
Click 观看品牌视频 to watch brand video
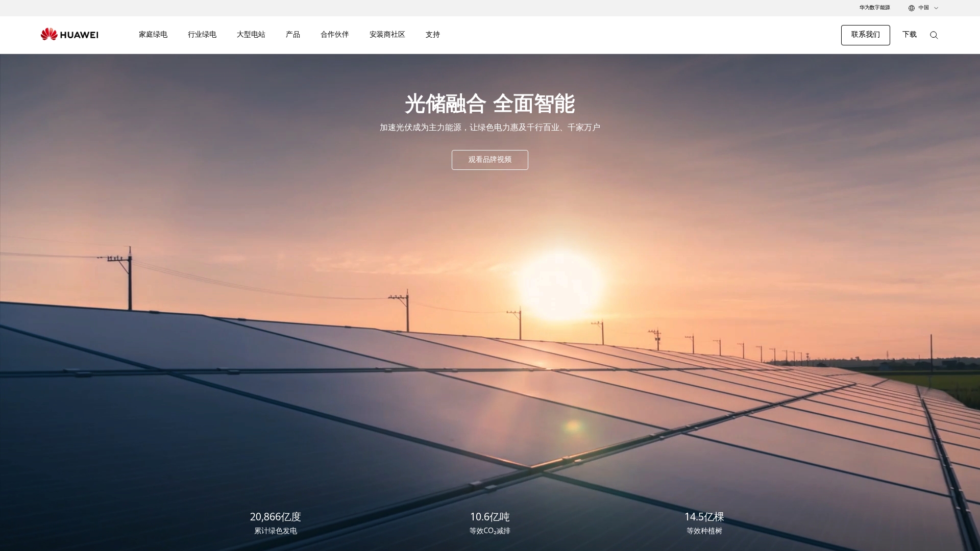489,160
